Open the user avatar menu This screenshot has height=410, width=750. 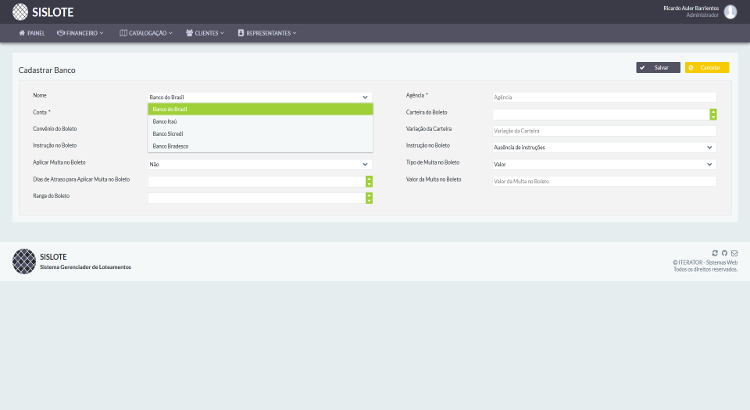730,11
